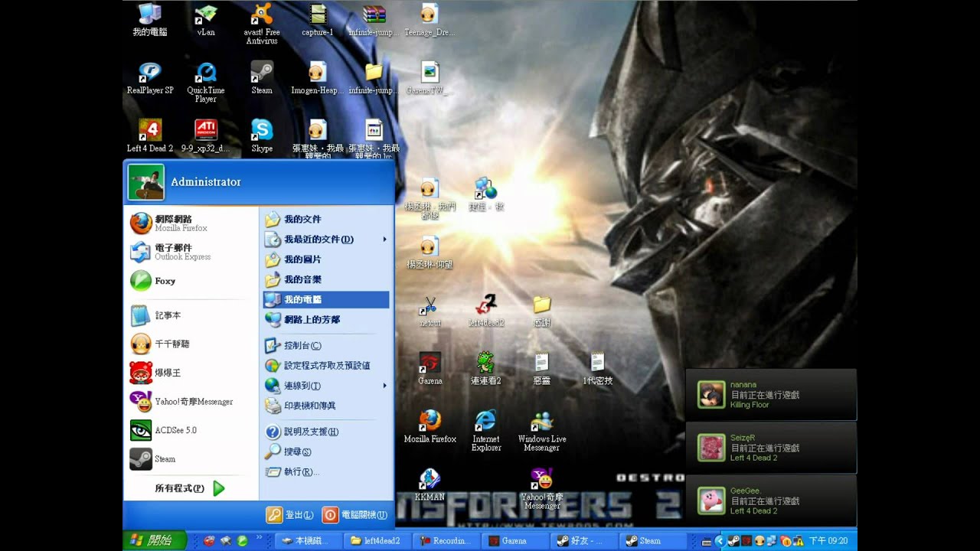Click nanana Killing Floor Steam notification

pos(770,394)
